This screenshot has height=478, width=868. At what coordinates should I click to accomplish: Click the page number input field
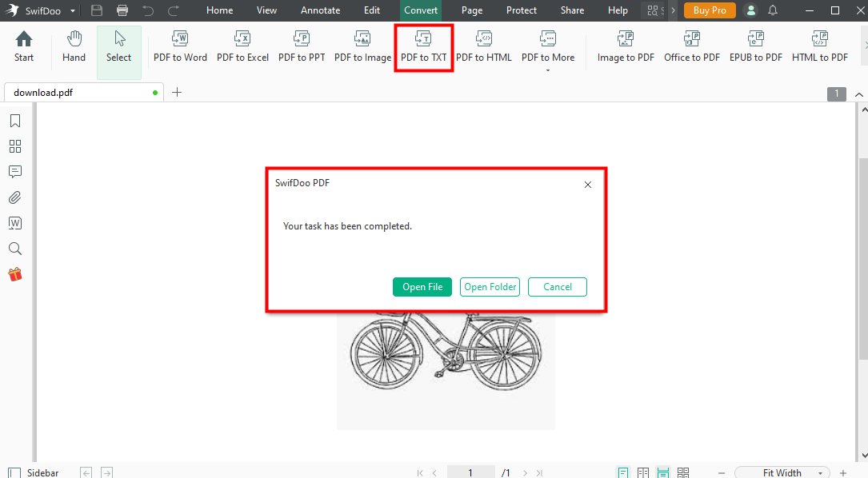[x=470, y=472]
